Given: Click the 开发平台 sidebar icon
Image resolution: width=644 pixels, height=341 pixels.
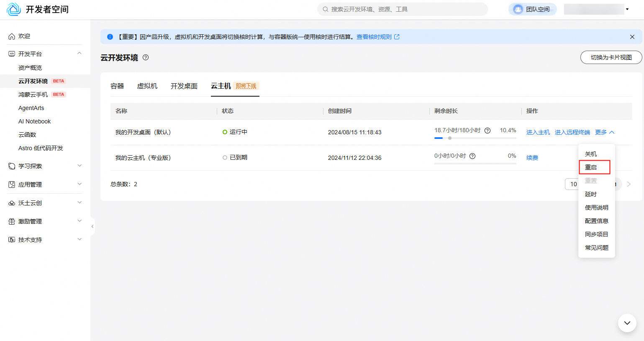Looking at the screenshot, I should (x=12, y=54).
